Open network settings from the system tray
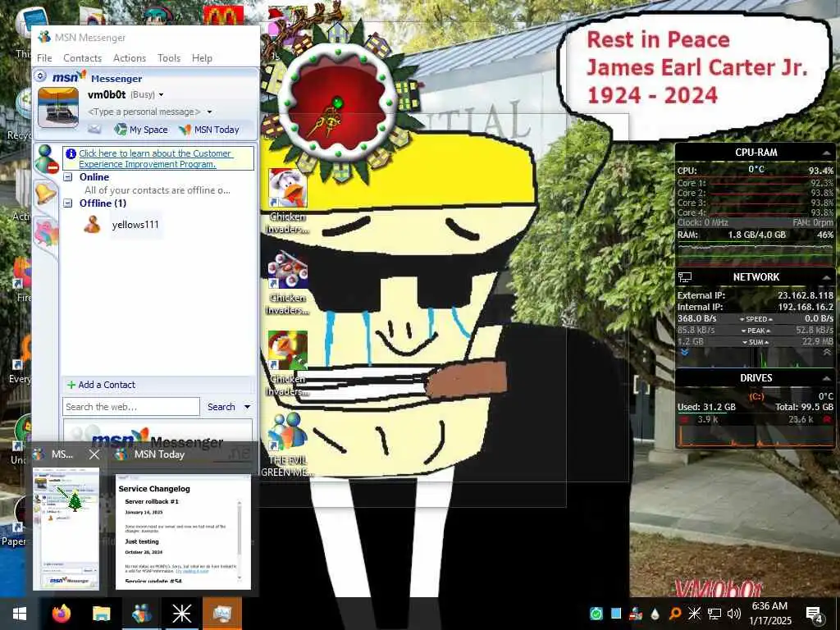The height and width of the screenshot is (630, 840). (x=714, y=614)
